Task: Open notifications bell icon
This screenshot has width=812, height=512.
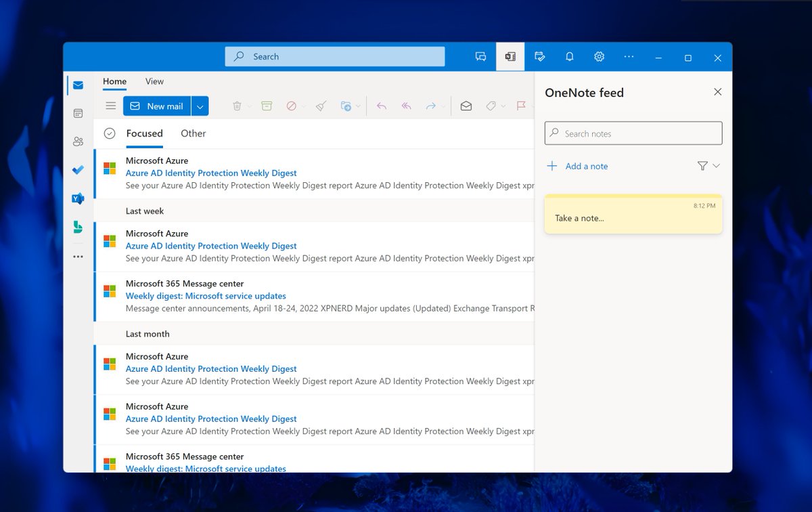Action: tap(569, 57)
